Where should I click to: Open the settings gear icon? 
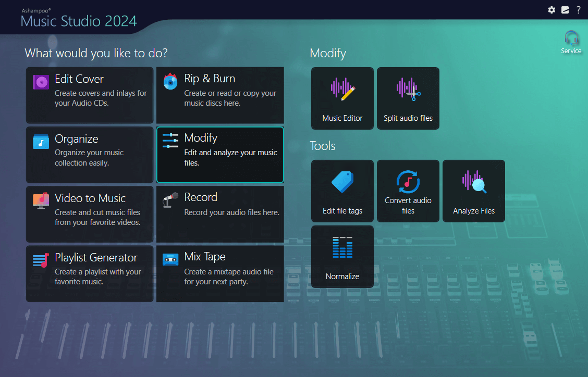pyautogui.click(x=552, y=10)
